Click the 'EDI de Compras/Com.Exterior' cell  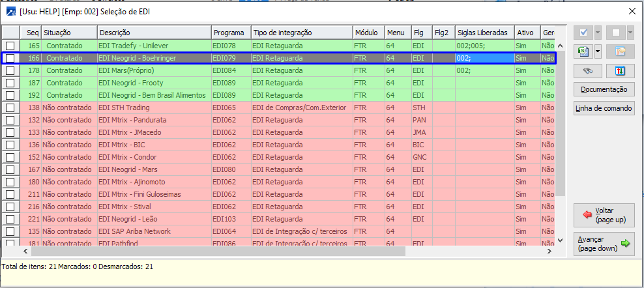coord(302,108)
